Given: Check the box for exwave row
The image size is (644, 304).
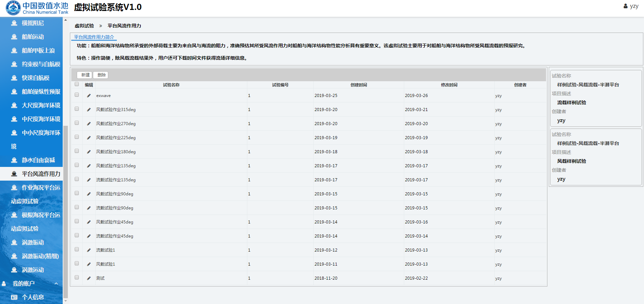Looking at the screenshot, I should tap(77, 95).
